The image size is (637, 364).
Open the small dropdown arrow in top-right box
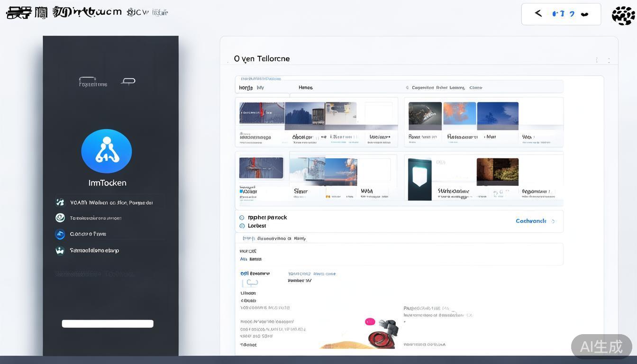coord(584,14)
